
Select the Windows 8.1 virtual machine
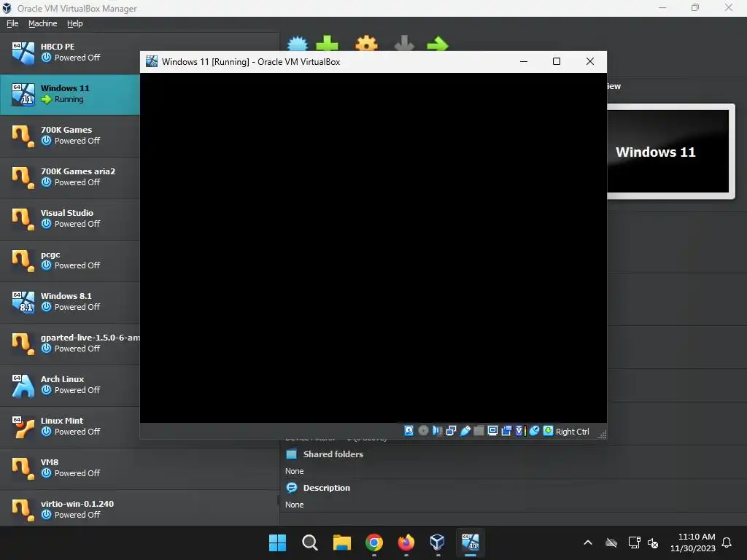click(x=70, y=302)
